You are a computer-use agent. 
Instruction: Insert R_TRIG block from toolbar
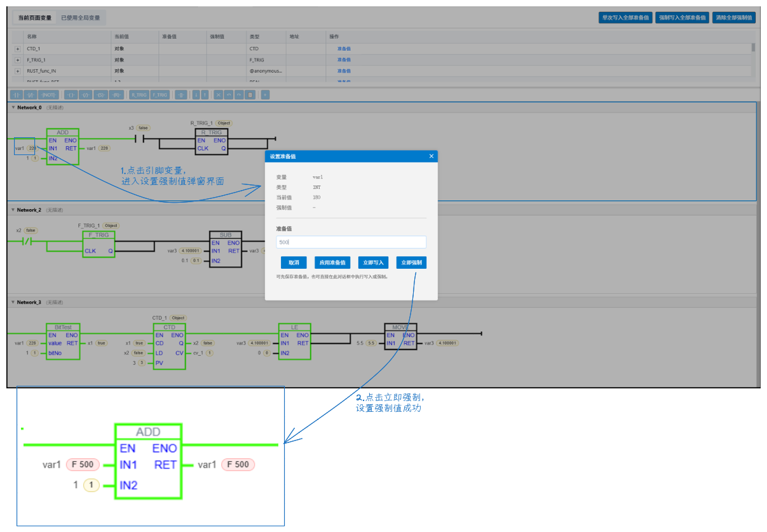139,95
